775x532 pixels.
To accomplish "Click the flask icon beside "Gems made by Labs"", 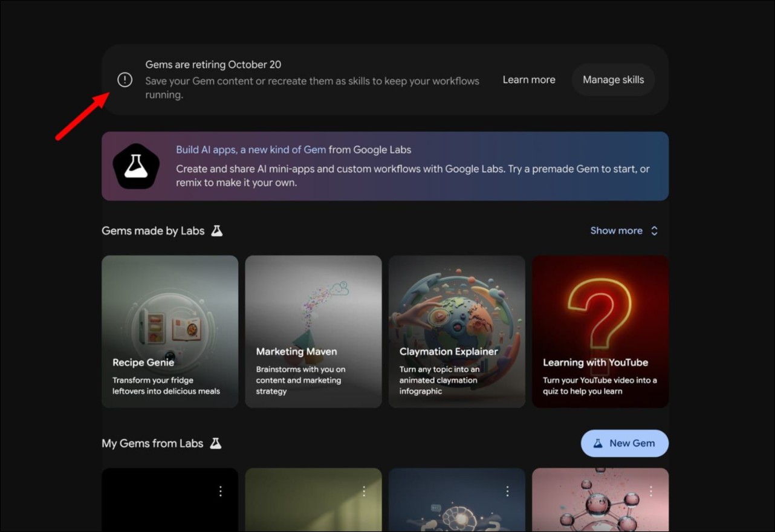I will point(217,230).
